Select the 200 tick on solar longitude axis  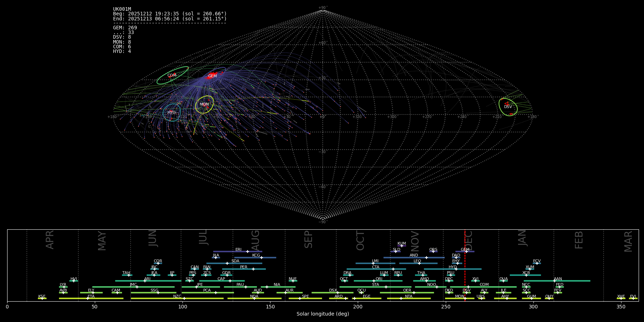pos(358,307)
